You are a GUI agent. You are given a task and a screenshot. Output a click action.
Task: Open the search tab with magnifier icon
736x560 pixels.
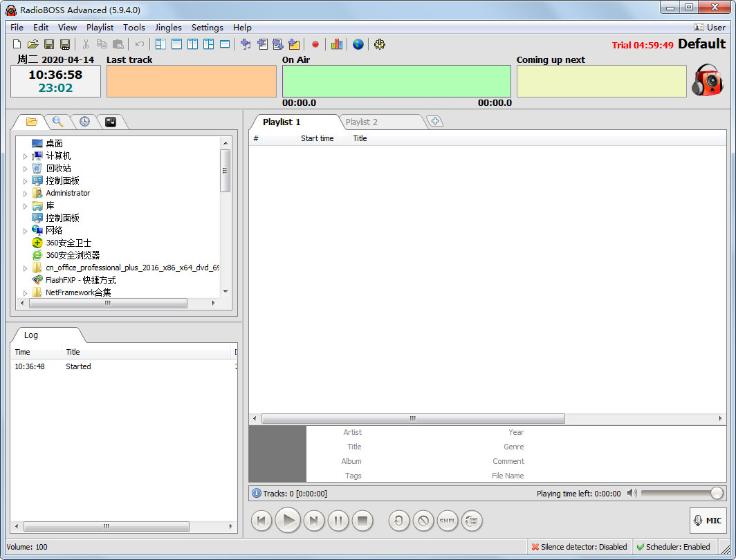pos(58,122)
